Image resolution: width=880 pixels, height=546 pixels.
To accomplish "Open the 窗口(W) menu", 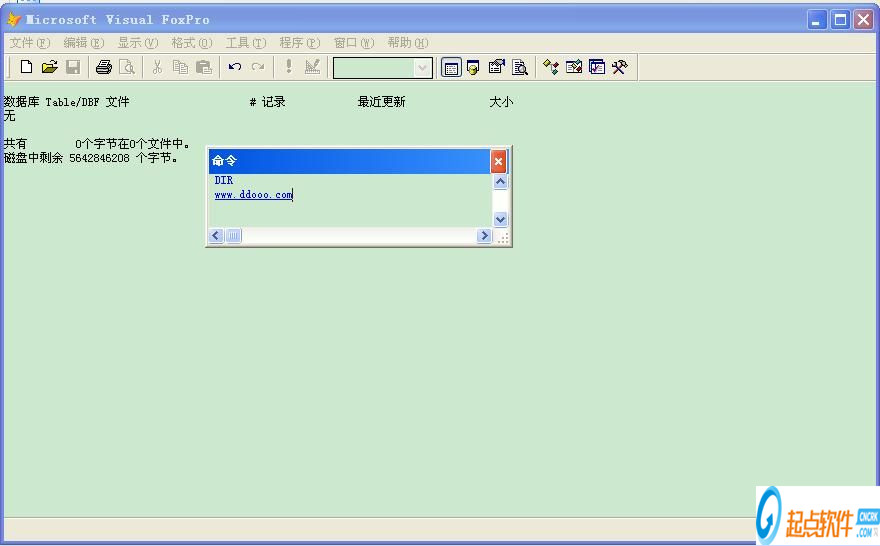I will [354, 43].
